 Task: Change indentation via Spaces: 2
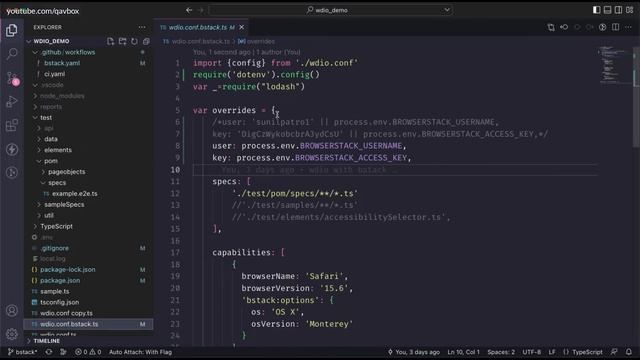pos(501,352)
